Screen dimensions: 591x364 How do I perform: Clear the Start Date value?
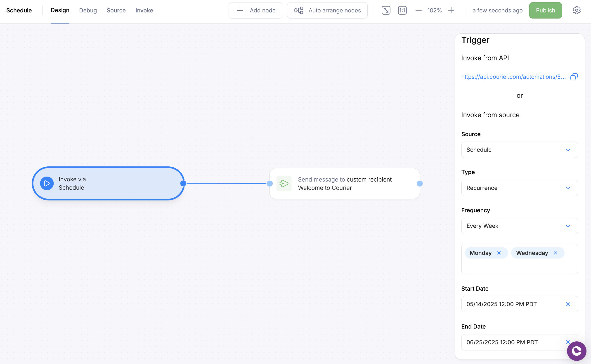click(568, 304)
